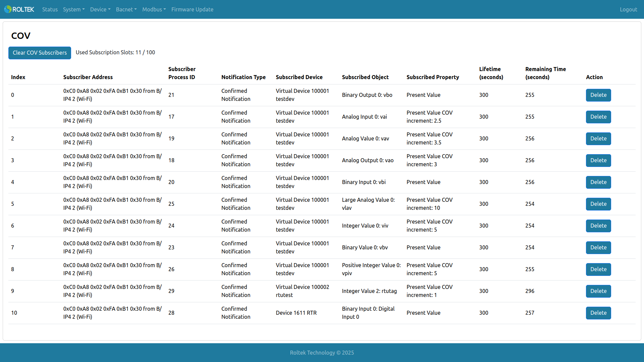Open the Firmware Update page
644x362 pixels.
point(192,9)
